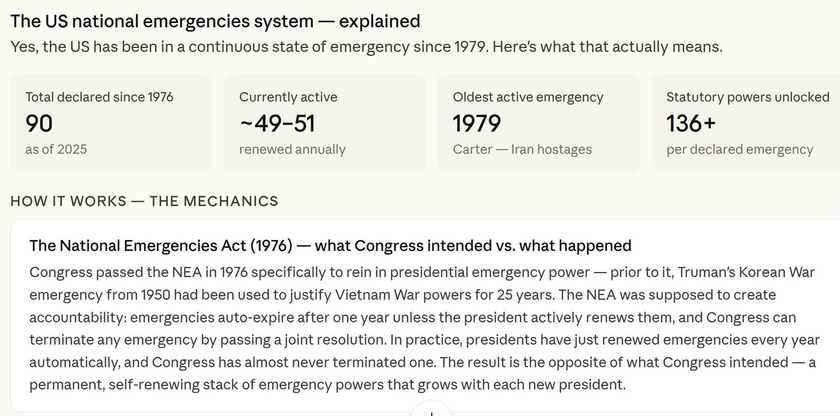Click the 'per declared emergency' caption

739,149
